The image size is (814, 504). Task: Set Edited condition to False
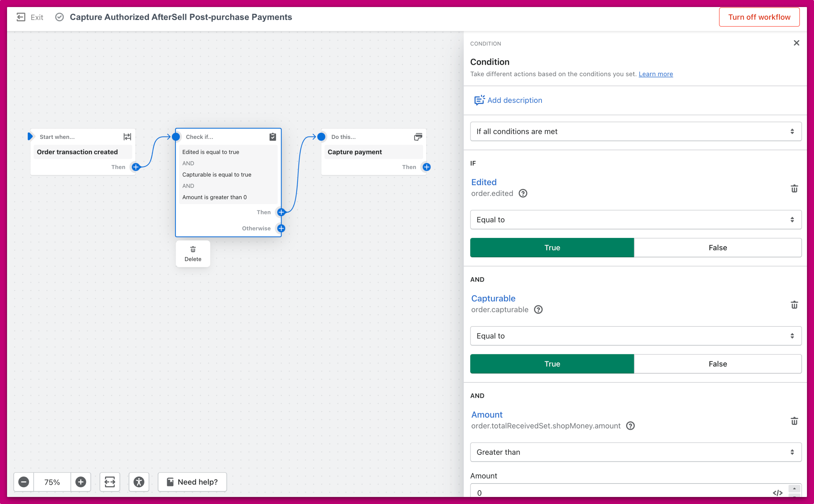click(717, 248)
